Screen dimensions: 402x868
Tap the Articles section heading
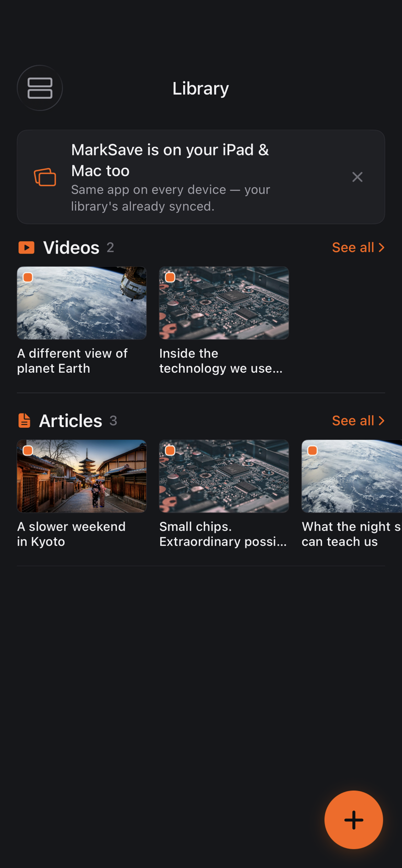point(71,420)
